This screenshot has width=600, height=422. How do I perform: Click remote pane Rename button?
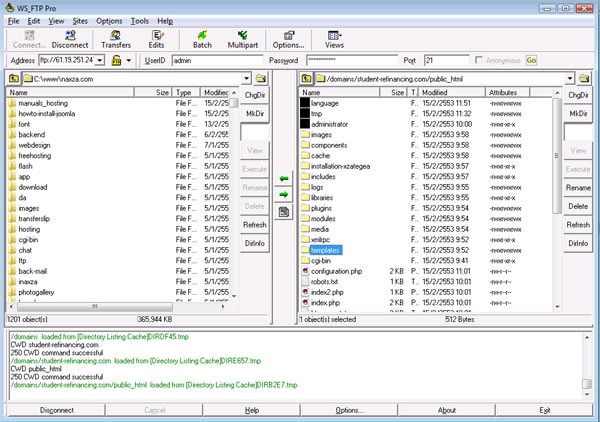(x=578, y=187)
